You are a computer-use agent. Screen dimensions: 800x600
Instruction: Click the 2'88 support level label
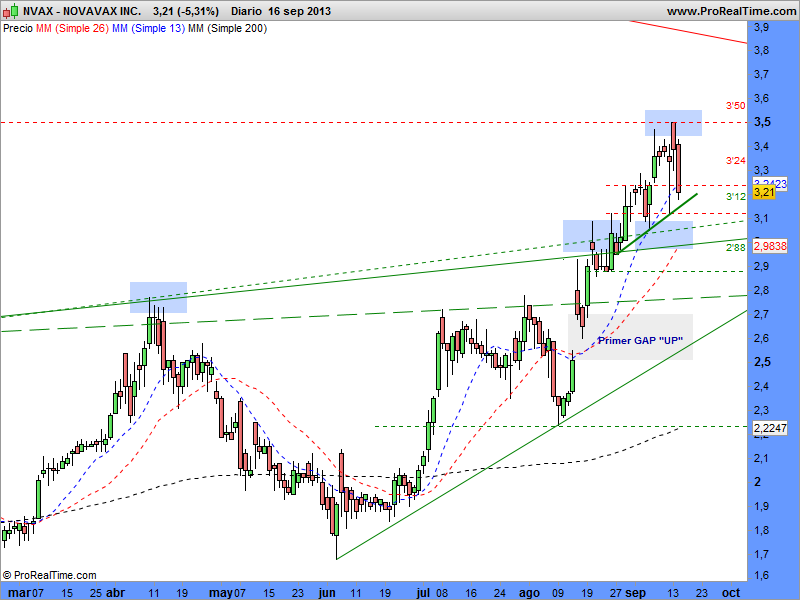pos(735,247)
